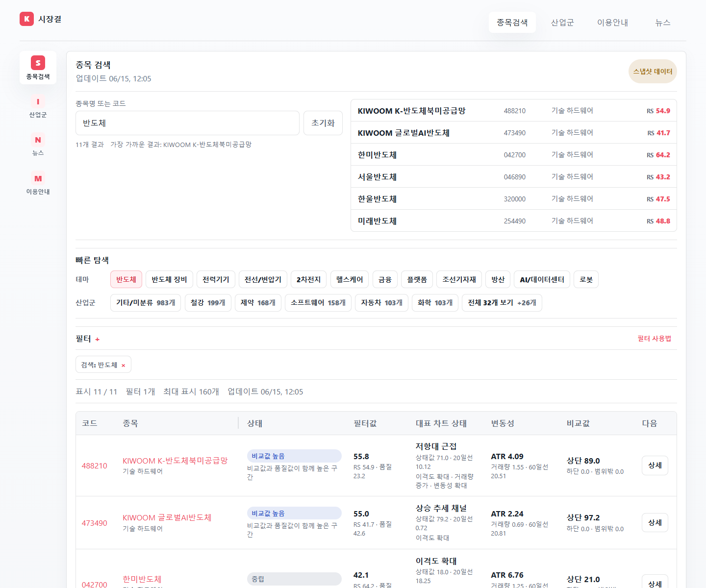706x588 pixels.
Task: Click 상단 97.2 value in 473490 row
Action: (x=583, y=517)
